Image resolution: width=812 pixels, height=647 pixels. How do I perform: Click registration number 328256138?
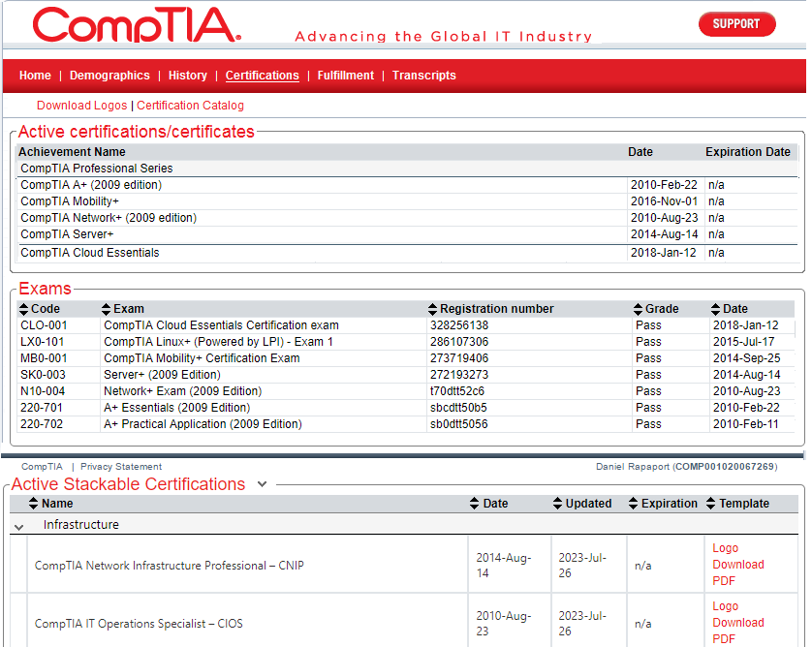point(459,325)
